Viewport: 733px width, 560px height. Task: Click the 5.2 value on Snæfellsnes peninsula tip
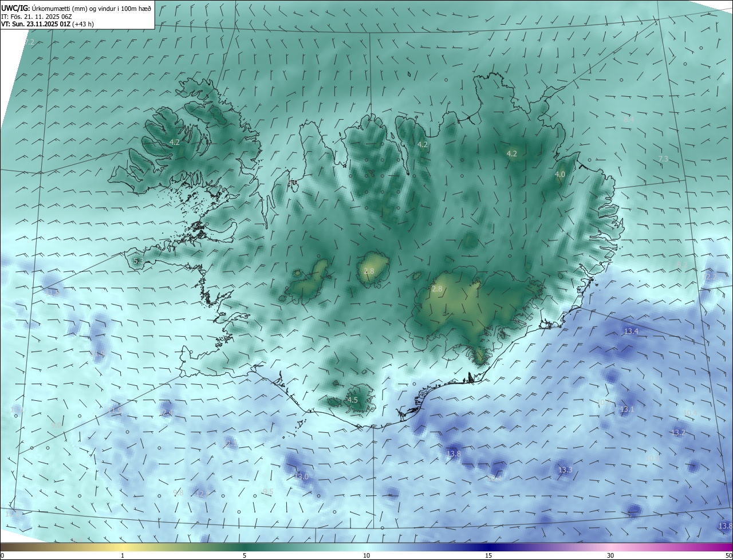click(138, 261)
